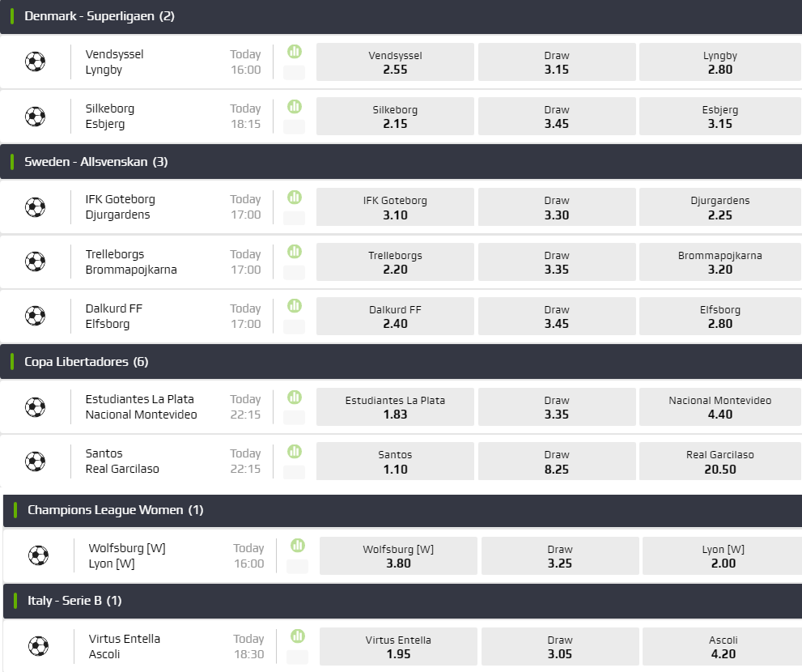
Task: Select the football icon beside Dalkurd FF
Action: [x=36, y=316]
